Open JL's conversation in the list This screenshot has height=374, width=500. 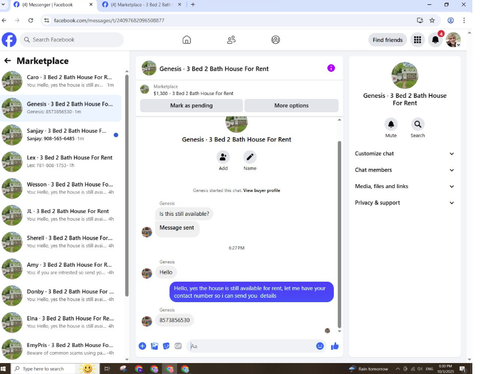click(61, 215)
